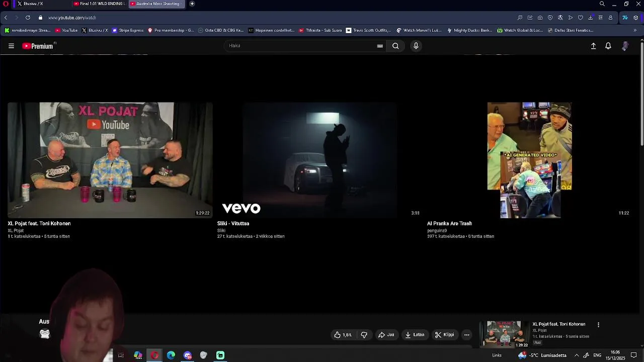
Task: Click the Opera menu logo icon
Action: (5, 4)
